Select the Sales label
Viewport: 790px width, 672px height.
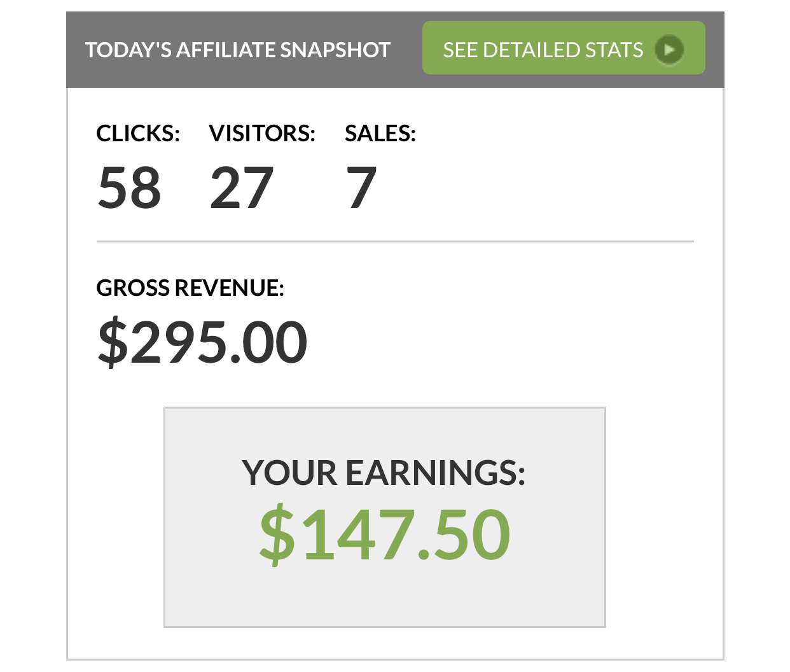tap(380, 133)
